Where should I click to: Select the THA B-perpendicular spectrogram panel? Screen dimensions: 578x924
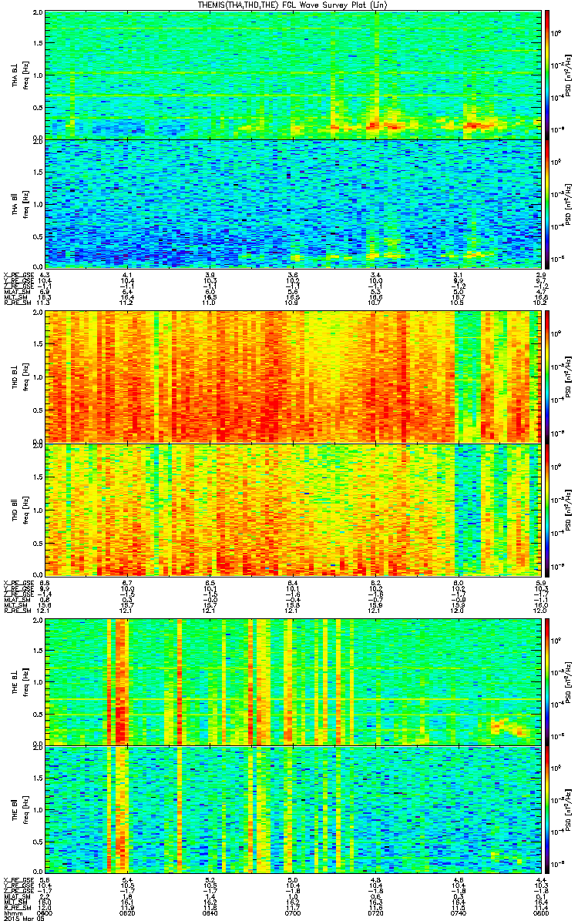[x=294, y=74]
